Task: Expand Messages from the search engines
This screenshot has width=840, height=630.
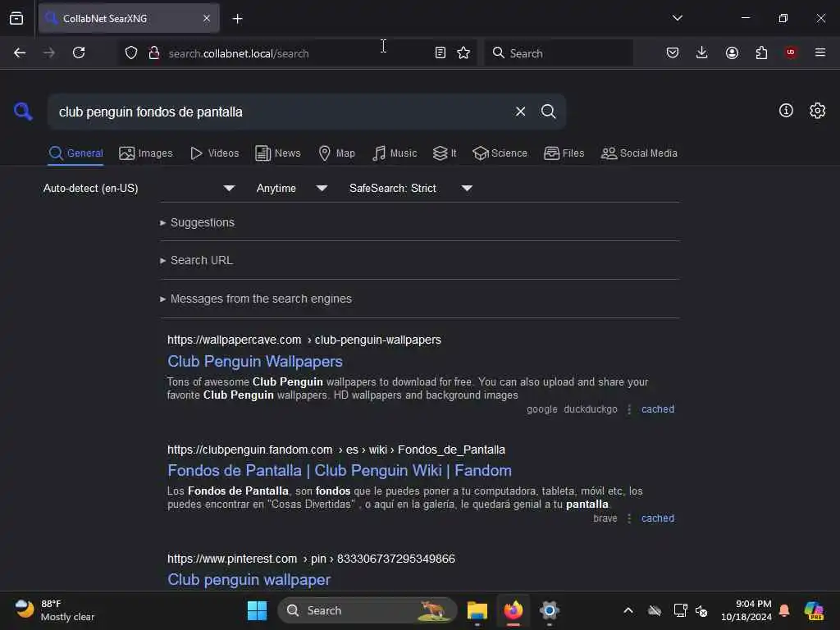Action: pyautogui.click(x=256, y=299)
